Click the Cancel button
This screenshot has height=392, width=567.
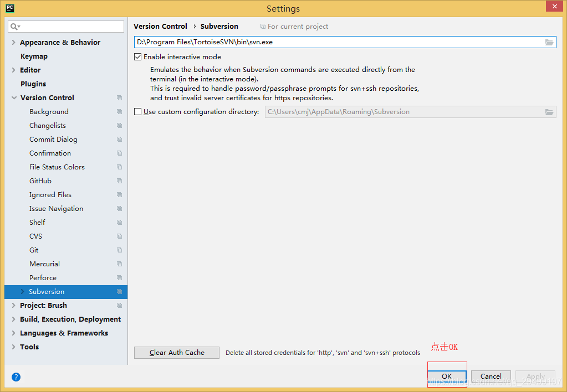tap(491, 376)
